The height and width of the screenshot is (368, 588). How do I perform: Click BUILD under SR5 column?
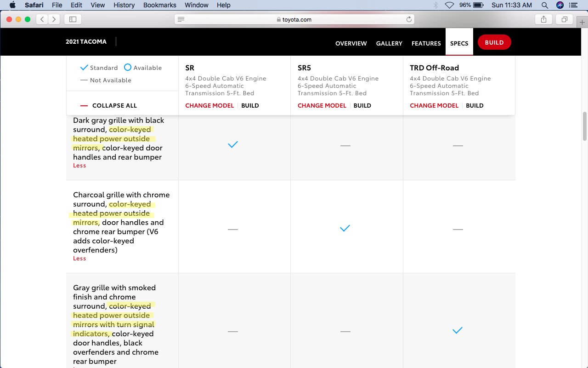point(362,105)
